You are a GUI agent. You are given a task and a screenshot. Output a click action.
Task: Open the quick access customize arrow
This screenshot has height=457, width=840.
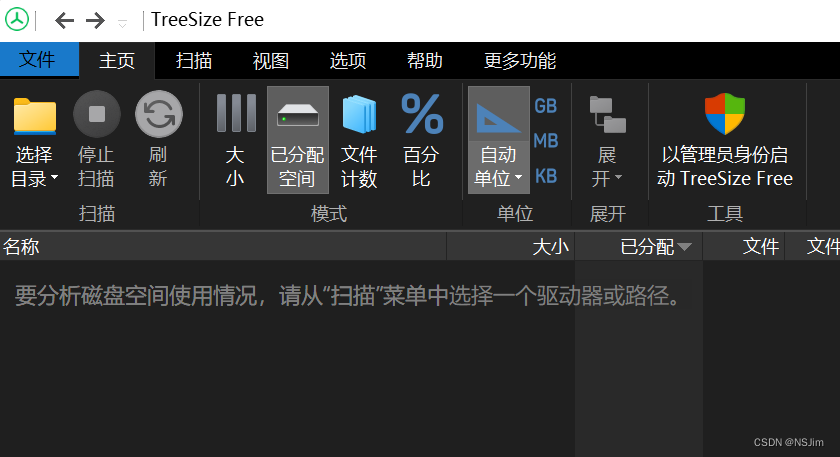(x=123, y=24)
